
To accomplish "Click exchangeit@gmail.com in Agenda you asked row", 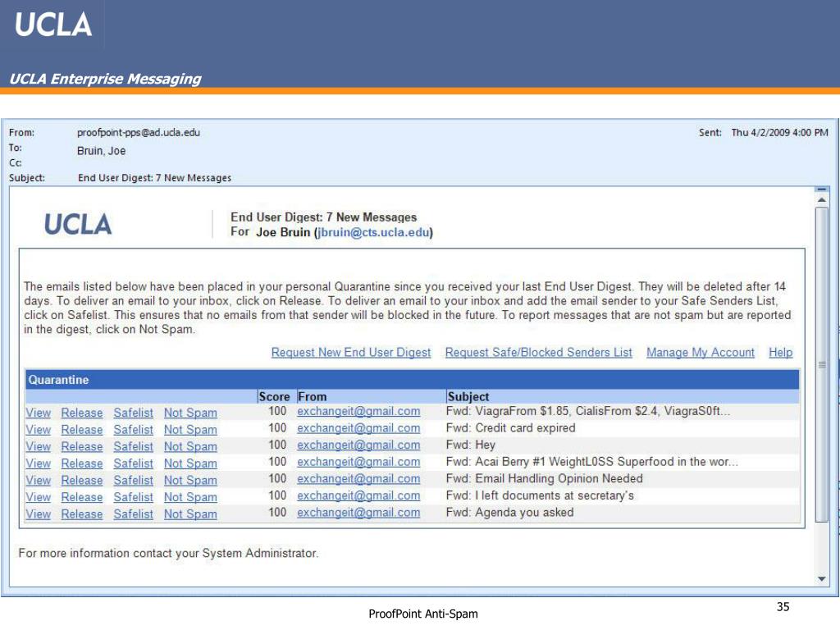I will (x=358, y=513).
